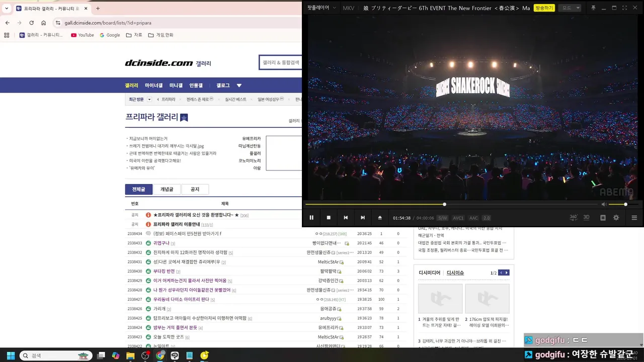Mute PotPlayer speaker icon
Viewport: 644px width, 362px height.
tap(604, 204)
